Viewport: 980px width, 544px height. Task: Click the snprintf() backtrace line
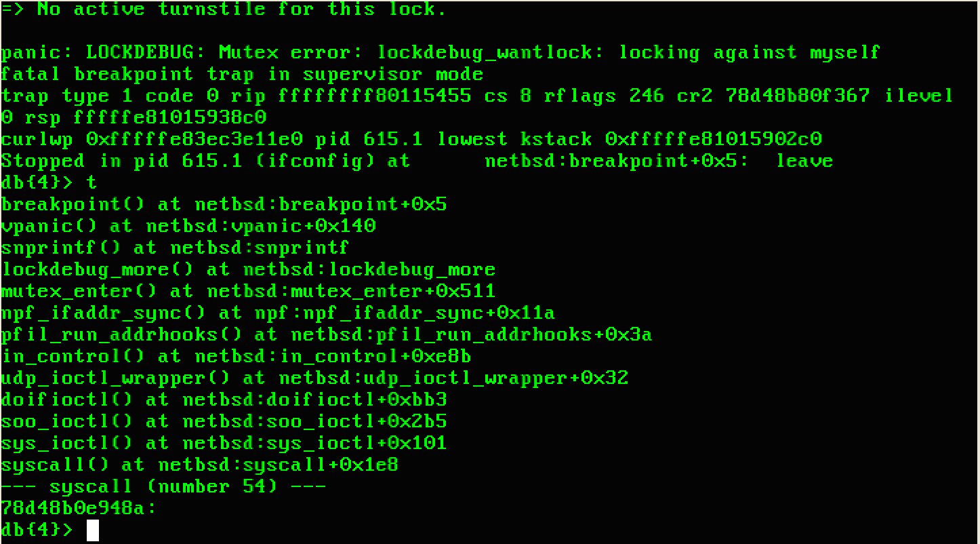click(176, 248)
